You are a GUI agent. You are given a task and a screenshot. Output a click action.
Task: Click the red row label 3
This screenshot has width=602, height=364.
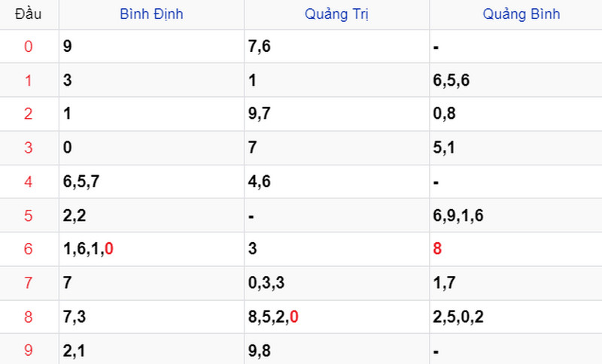[x=29, y=147]
